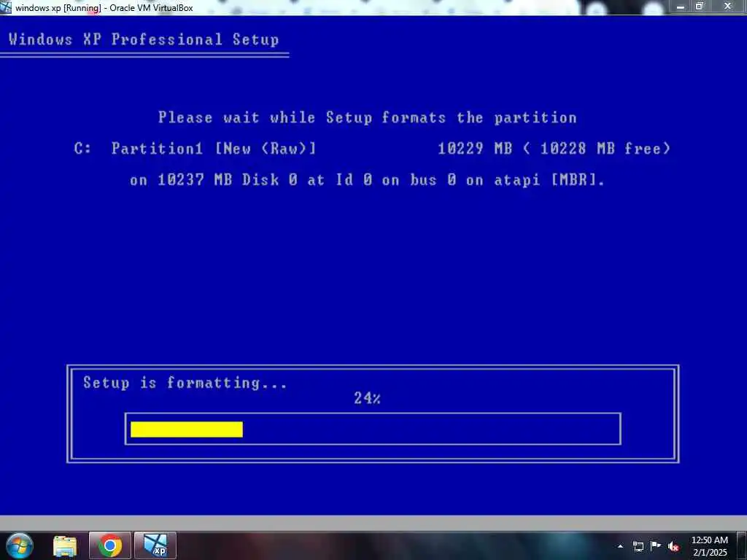The height and width of the screenshot is (560, 747).
Task: Open the clock showing 12:50 AM
Action: click(709, 546)
